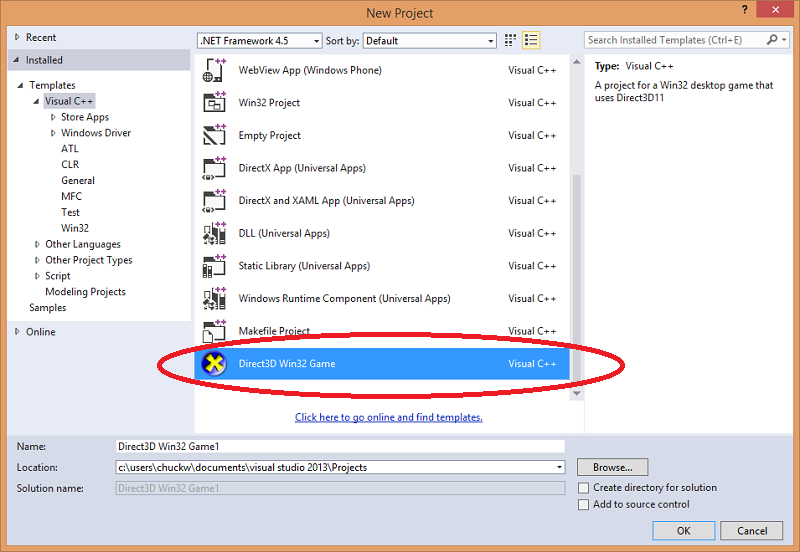Select Samples in the tree
This screenshot has height=552, width=800.
tap(47, 308)
